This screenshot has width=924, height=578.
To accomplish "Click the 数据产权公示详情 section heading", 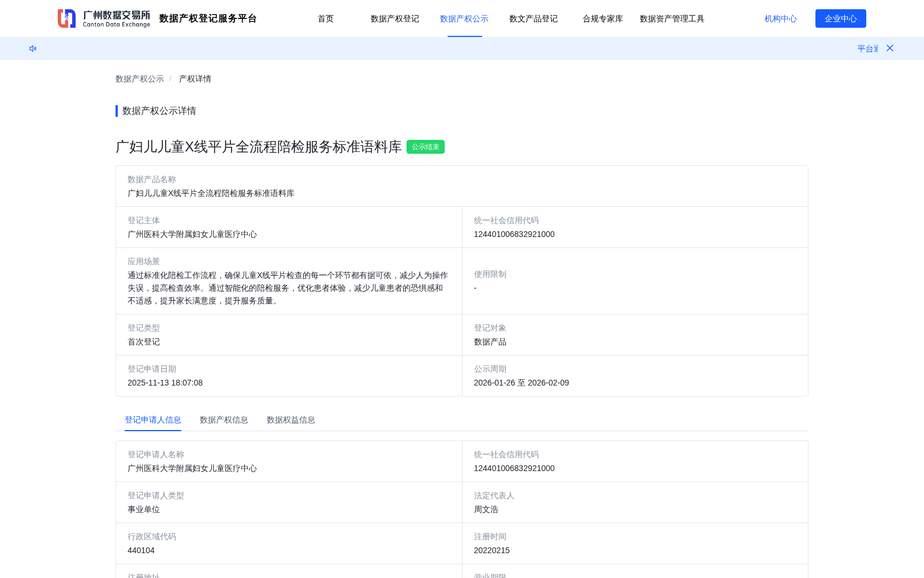I will point(159,111).
